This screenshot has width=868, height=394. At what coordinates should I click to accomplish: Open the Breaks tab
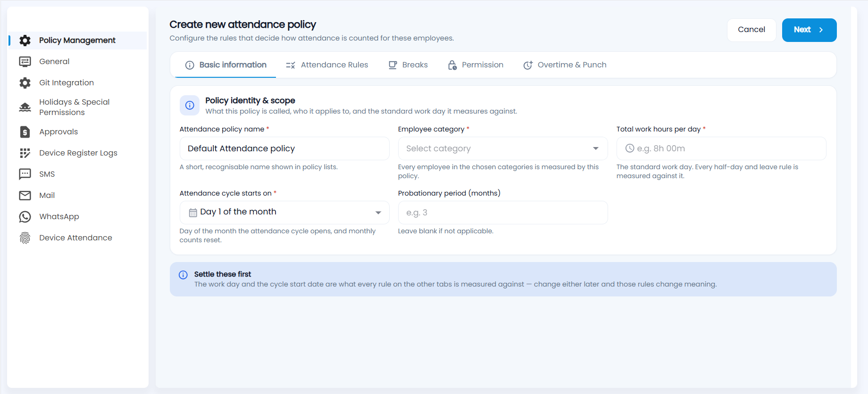point(408,65)
